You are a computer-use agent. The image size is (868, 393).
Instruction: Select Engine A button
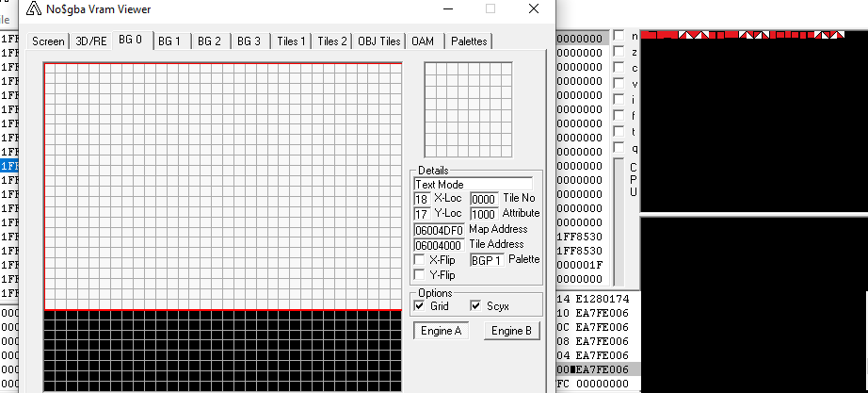[x=442, y=331]
